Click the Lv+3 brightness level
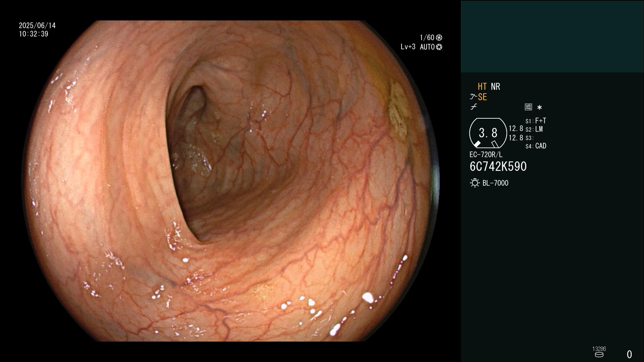Viewport: 644px width, 362px height. 408,47
